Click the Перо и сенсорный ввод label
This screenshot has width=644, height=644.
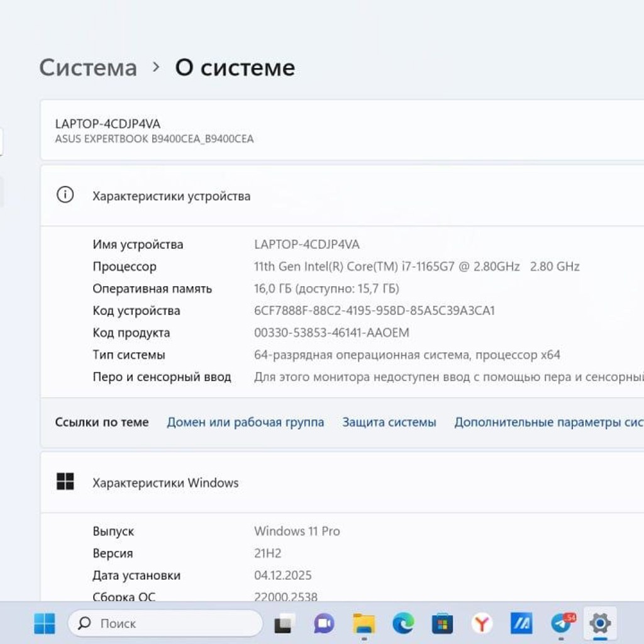[162, 377]
